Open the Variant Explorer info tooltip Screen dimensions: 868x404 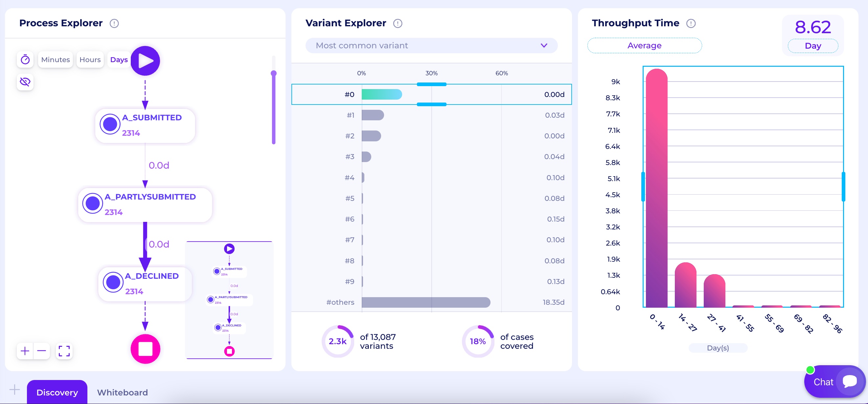click(x=398, y=23)
